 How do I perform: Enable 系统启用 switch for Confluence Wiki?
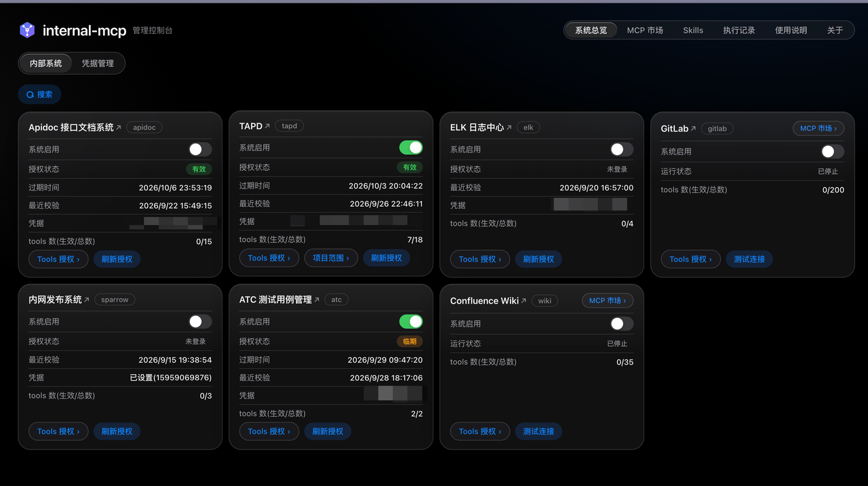(622, 324)
